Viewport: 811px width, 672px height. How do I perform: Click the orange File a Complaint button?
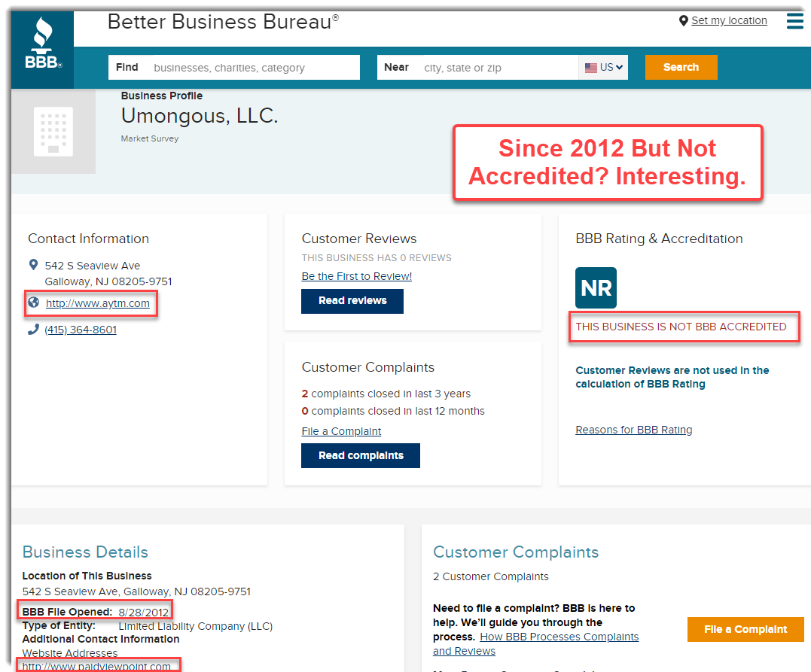point(745,629)
